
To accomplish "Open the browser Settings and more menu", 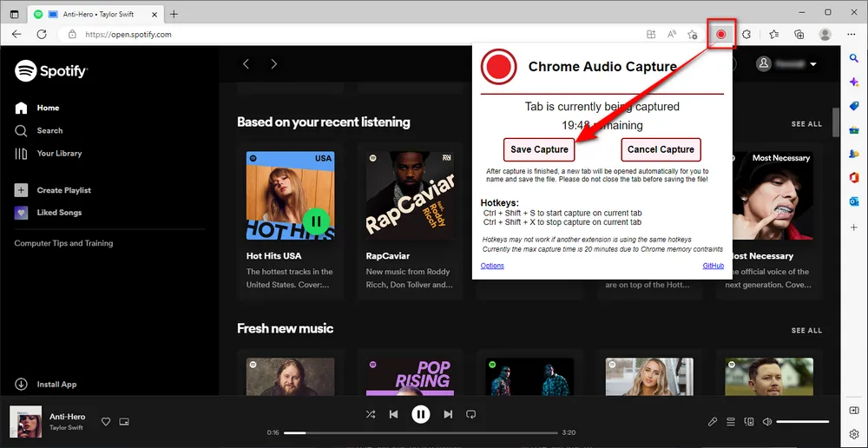I will (852, 34).
